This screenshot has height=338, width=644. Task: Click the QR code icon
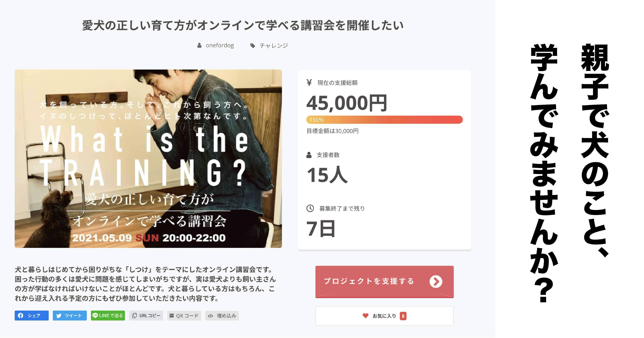[172, 315]
